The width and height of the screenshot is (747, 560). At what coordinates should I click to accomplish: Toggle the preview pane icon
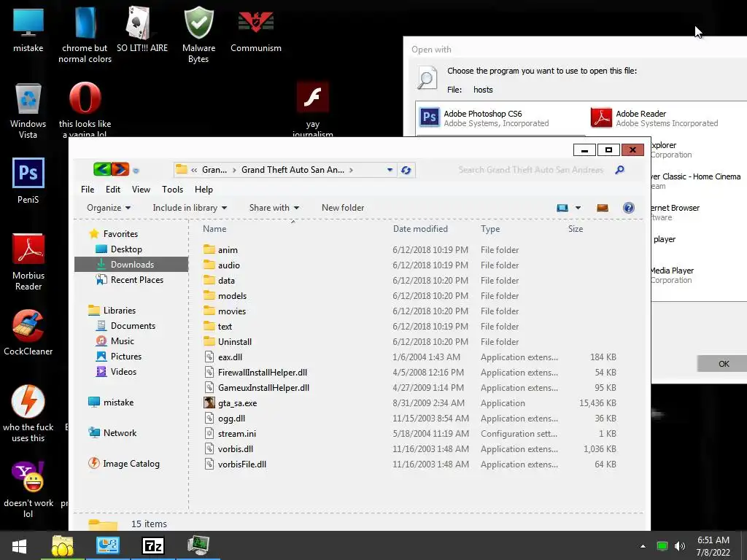coord(602,208)
